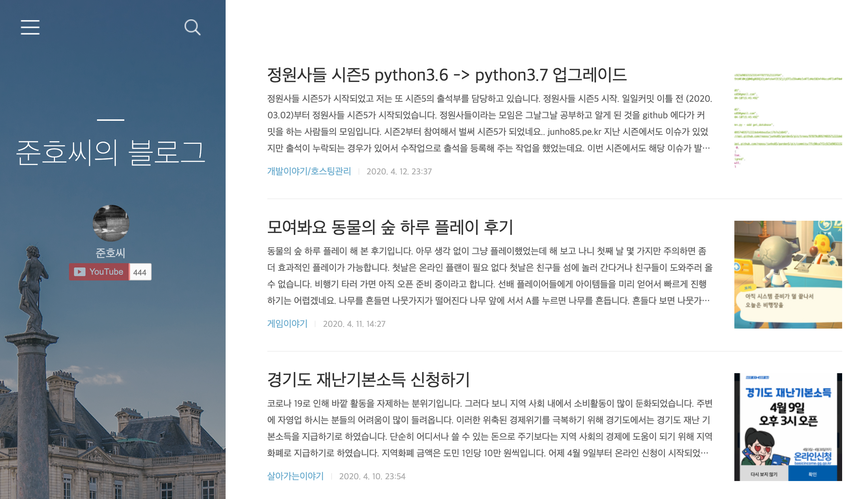
Task: Select the 살아가는이야기 category link
Action: pos(295,476)
